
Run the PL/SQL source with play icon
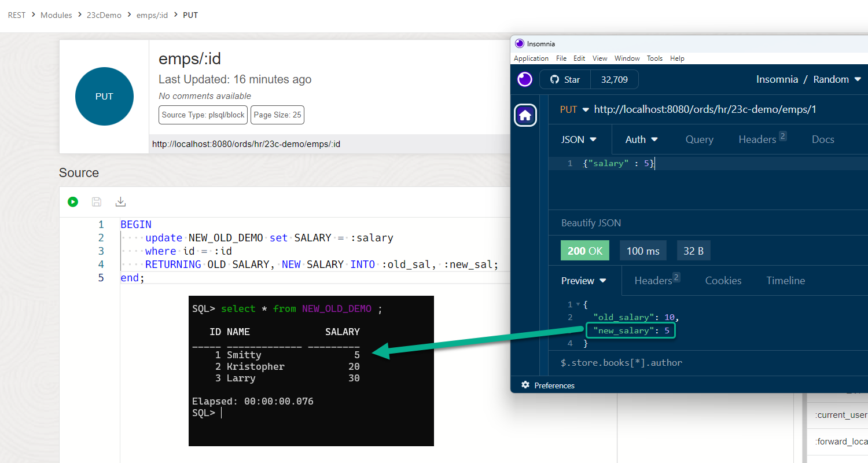click(x=73, y=201)
